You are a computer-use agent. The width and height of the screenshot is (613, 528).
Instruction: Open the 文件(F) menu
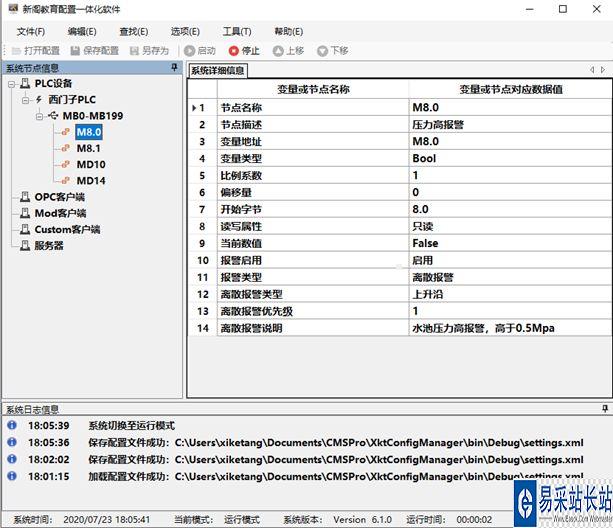tap(31, 31)
